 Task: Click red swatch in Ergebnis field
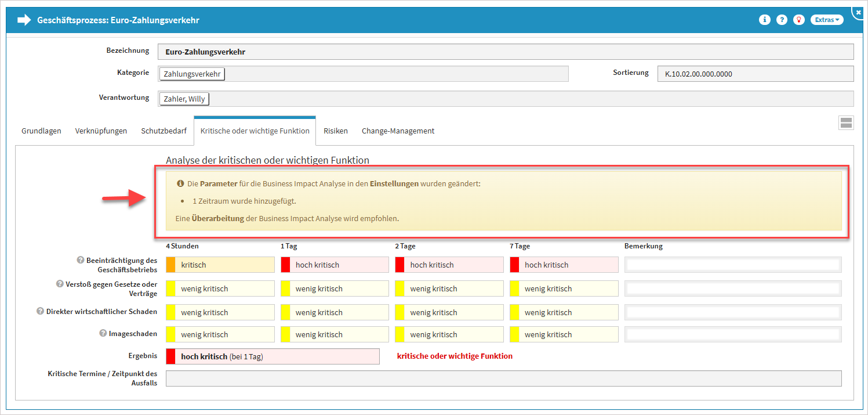coord(171,356)
